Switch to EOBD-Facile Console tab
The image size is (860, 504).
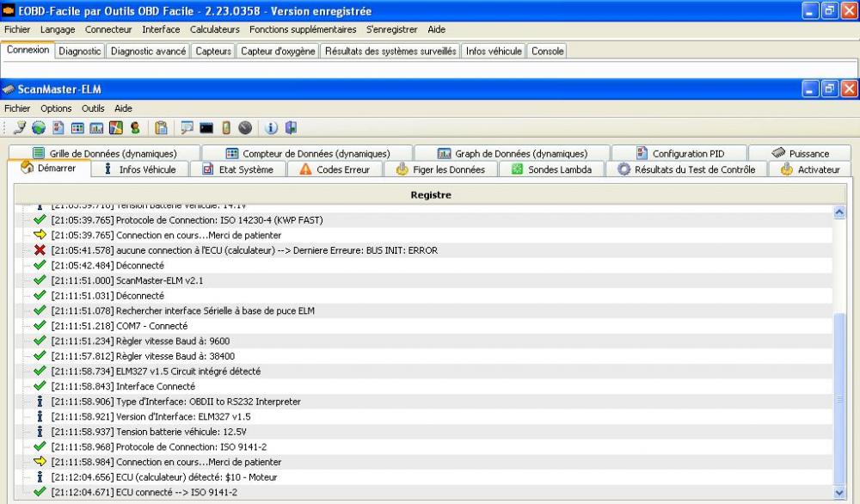coord(547,51)
